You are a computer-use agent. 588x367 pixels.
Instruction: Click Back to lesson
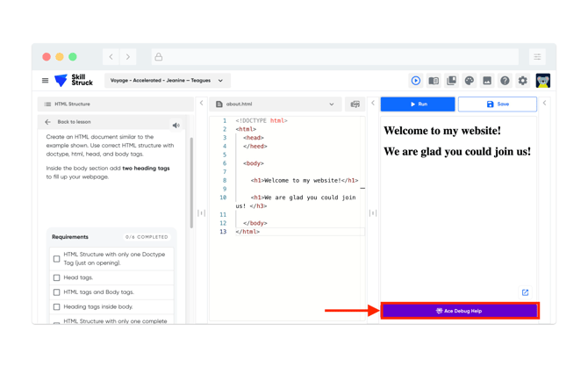(68, 122)
